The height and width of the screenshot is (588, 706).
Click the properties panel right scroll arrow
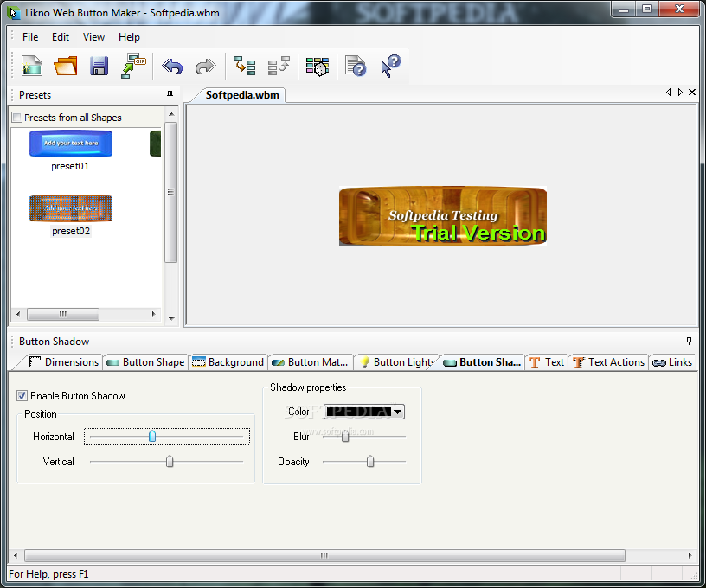tap(690, 556)
